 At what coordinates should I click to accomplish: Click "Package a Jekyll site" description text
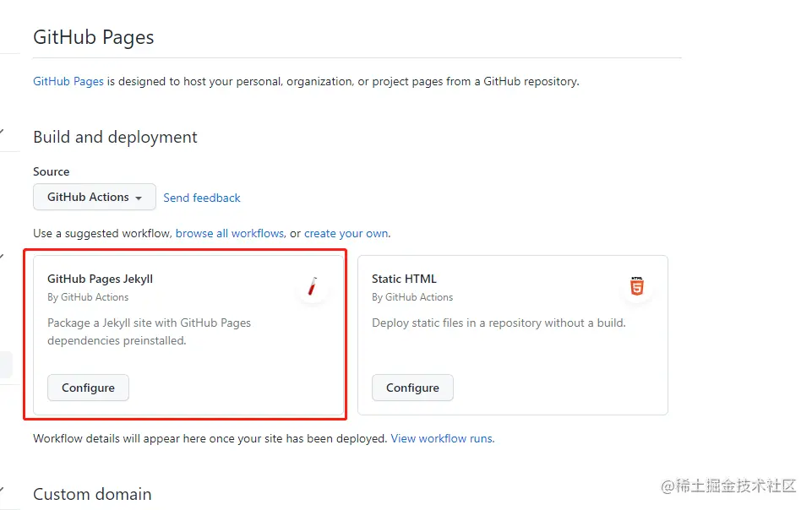coord(150,332)
